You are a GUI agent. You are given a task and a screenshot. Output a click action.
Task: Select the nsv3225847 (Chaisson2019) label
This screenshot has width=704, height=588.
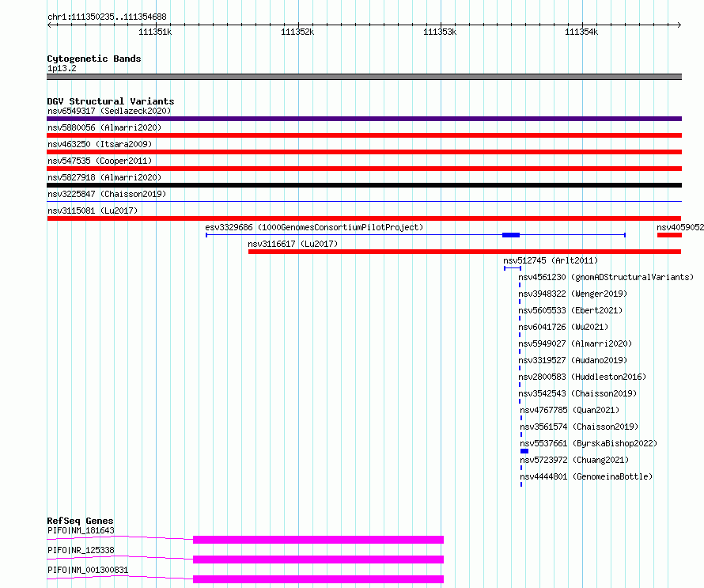pyautogui.click(x=107, y=194)
